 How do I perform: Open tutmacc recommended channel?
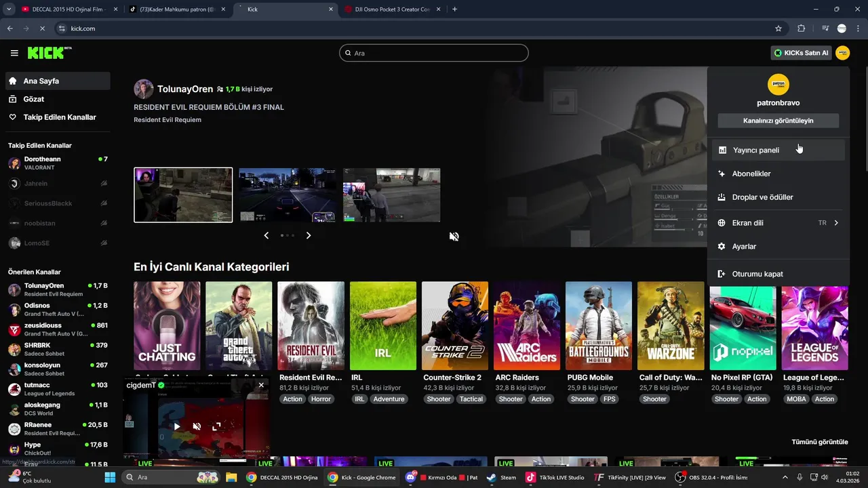[57, 389]
